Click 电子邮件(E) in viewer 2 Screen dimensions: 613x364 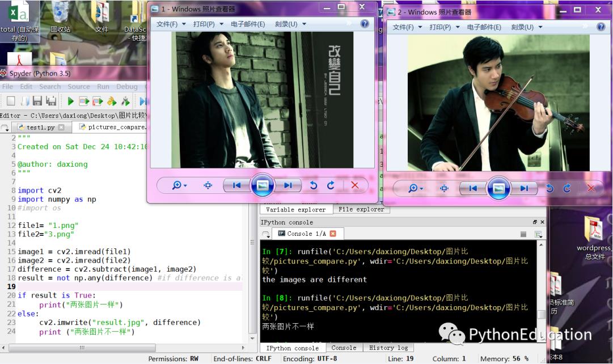tap(484, 27)
